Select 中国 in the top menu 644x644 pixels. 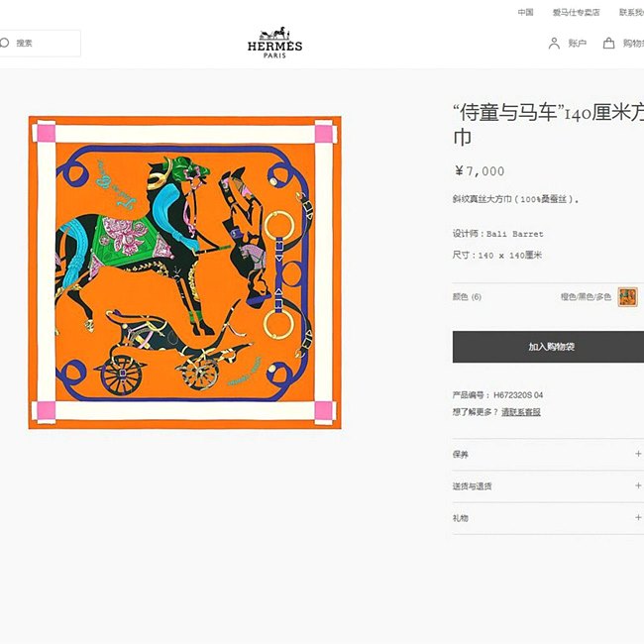coord(525,12)
